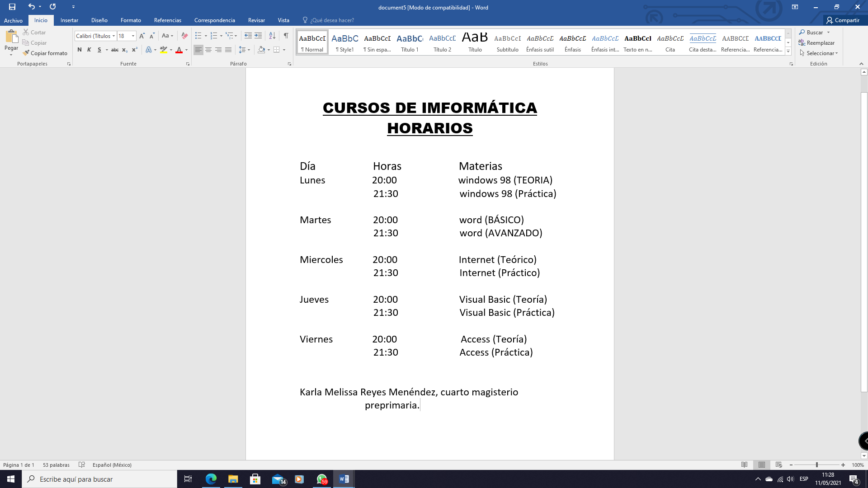Image resolution: width=868 pixels, height=488 pixels.
Task: Click the multilevel list icon
Action: point(229,36)
